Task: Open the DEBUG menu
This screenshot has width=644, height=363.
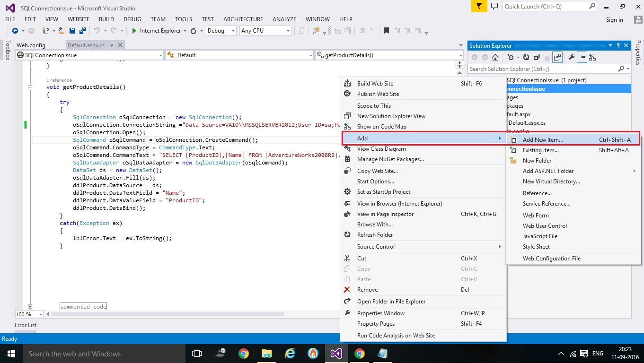Action: (132, 19)
